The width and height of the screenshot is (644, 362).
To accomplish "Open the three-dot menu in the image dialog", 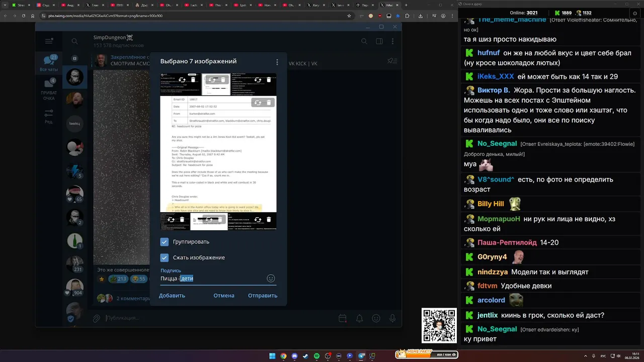I will point(277,62).
